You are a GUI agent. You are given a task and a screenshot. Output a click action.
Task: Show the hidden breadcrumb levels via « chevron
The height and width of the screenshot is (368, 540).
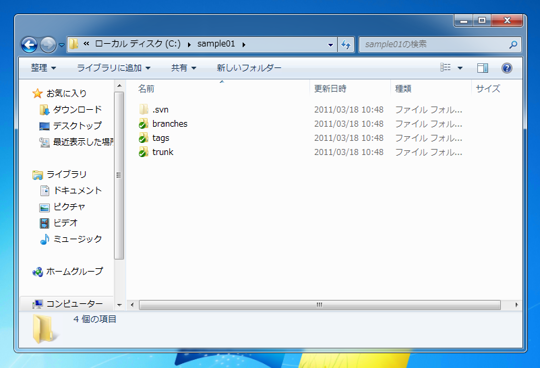(86, 44)
